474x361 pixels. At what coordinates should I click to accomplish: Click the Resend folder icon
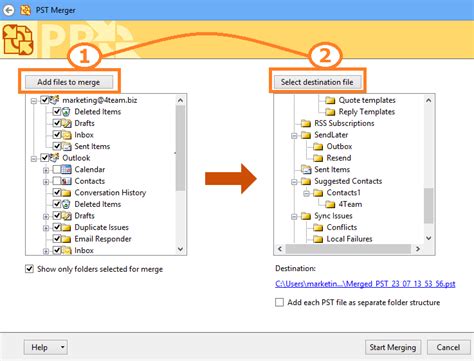click(x=318, y=158)
